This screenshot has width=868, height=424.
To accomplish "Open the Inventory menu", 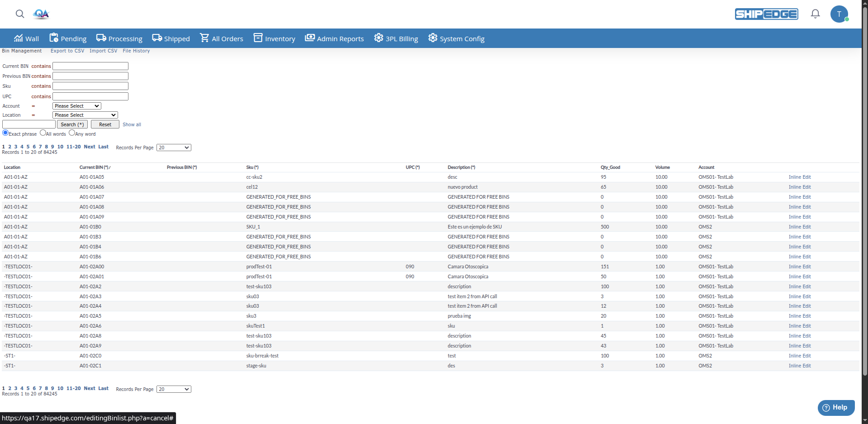I will [x=275, y=38].
